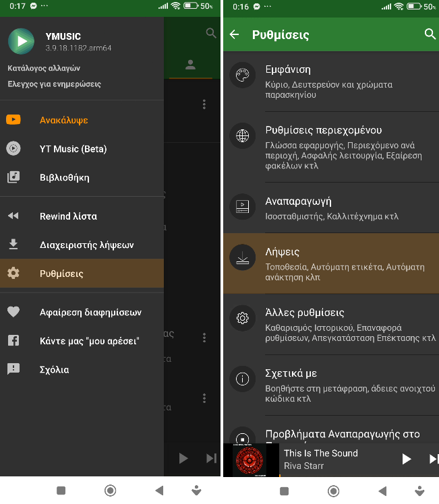Tap the dimmed play button in left screen
This screenshot has width=439, height=504.
point(183,458)
